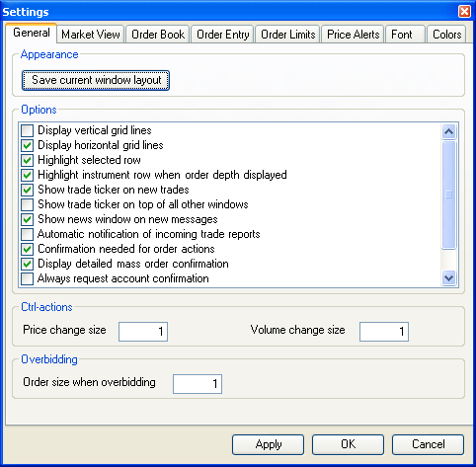This screenshot has height=467, width=476.
Task: Switch to the Market View tab
Action: (x=91, y=35)
